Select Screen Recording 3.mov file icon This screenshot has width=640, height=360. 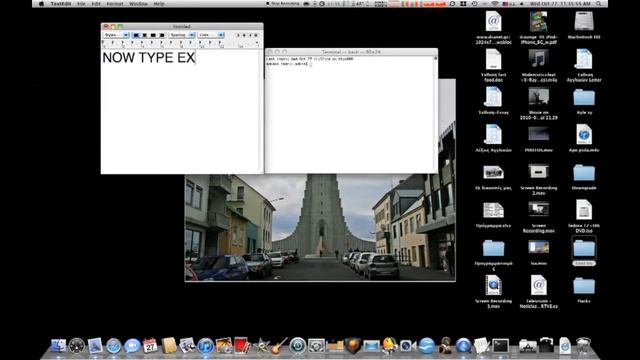coord(493,285)
